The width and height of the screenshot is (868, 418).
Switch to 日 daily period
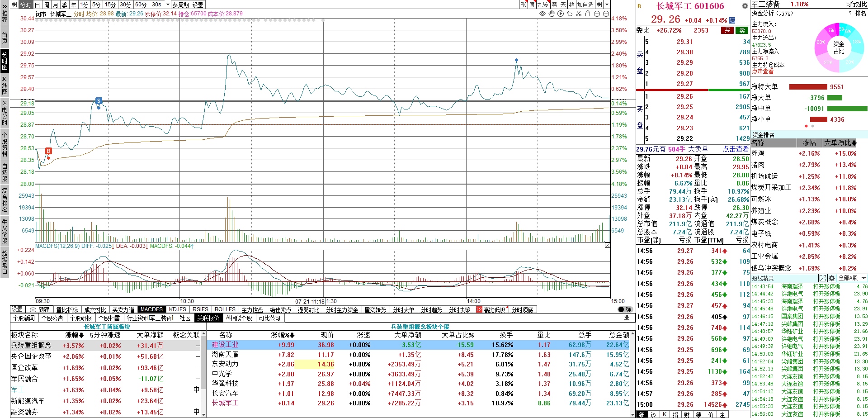(x=38, y=5)
